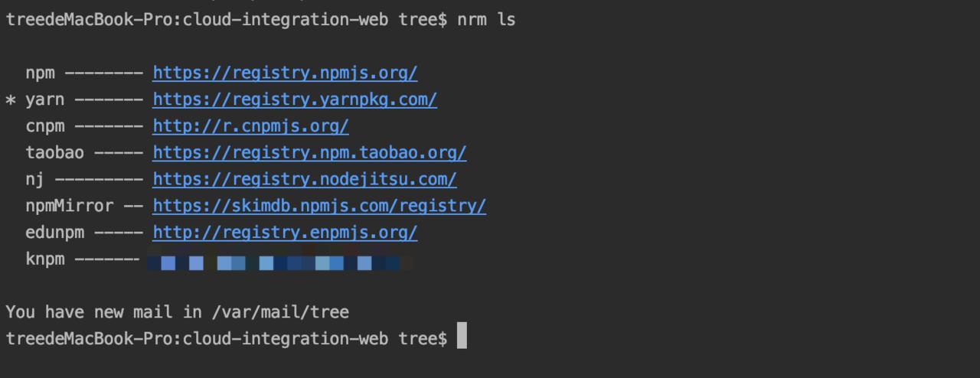Click the registry.enpmjs.org URL
This screenshot has height=378, width=980.
point(285,233)
